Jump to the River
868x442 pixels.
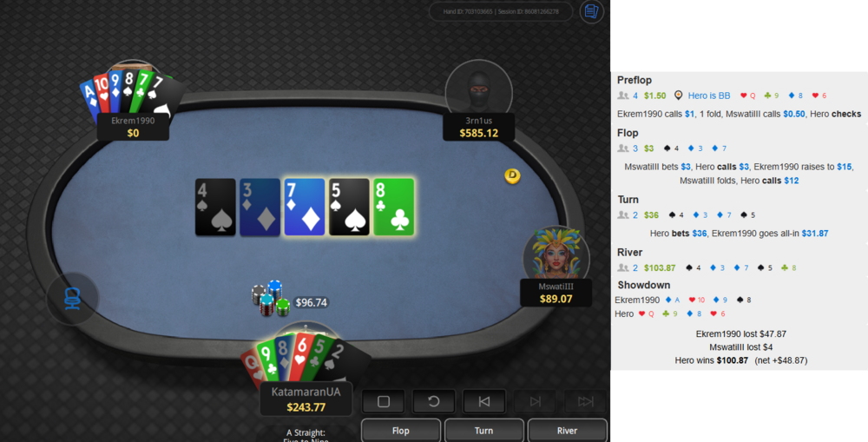(568, 431)
